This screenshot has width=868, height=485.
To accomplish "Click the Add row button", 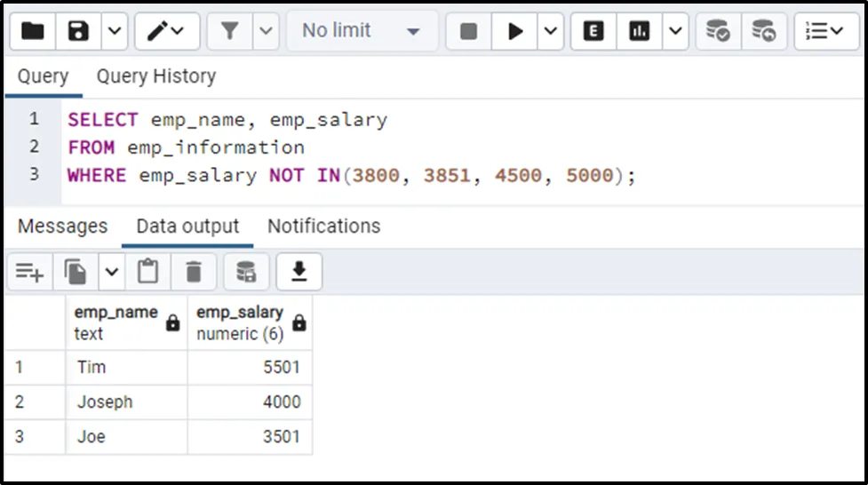I will click(29, 272).
